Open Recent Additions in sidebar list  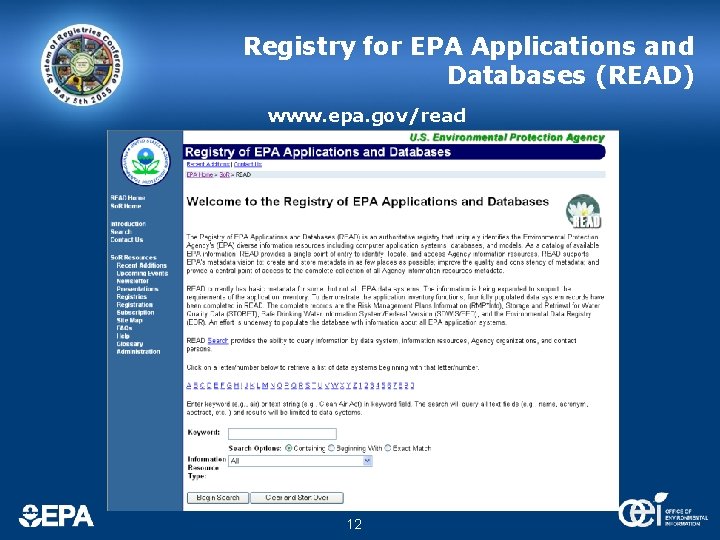pyautogui.click(x=141, y=265)
